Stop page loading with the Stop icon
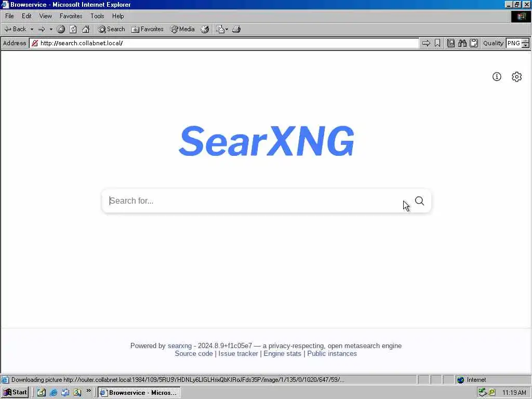Viewport: 532px width, 399px height. tap(61, 29)
